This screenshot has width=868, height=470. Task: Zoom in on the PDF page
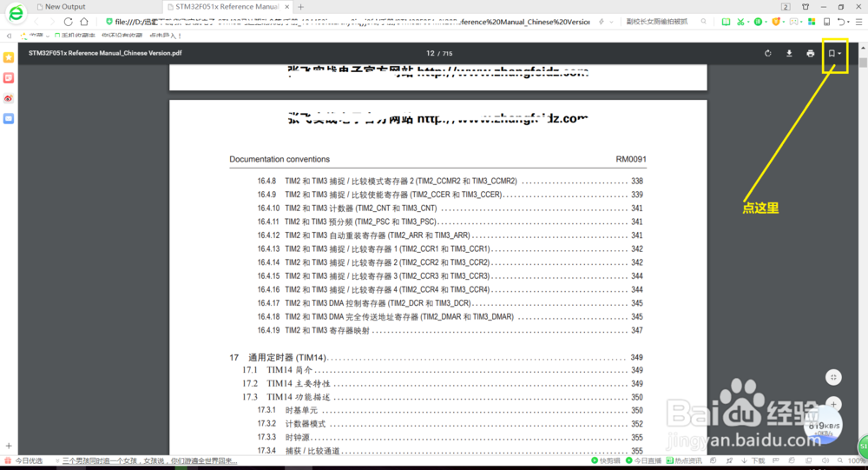point(833,404)
